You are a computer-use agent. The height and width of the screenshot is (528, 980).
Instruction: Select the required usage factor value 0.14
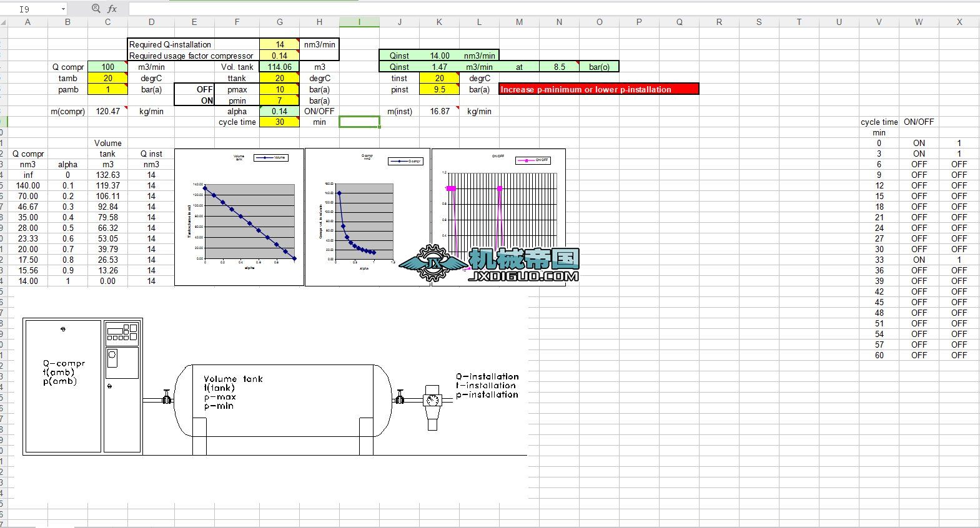279,56
